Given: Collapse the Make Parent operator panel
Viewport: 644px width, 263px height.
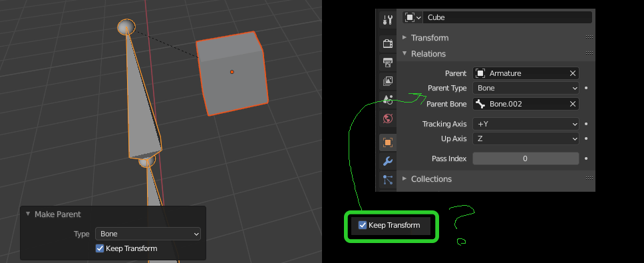Looking at the screenshot, I should point(28,214).
